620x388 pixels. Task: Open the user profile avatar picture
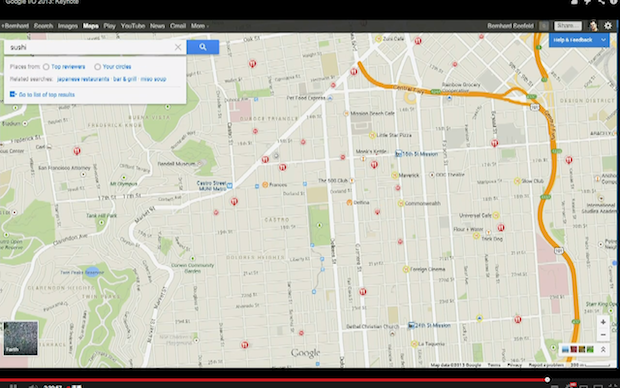click(x=593, y=26)
